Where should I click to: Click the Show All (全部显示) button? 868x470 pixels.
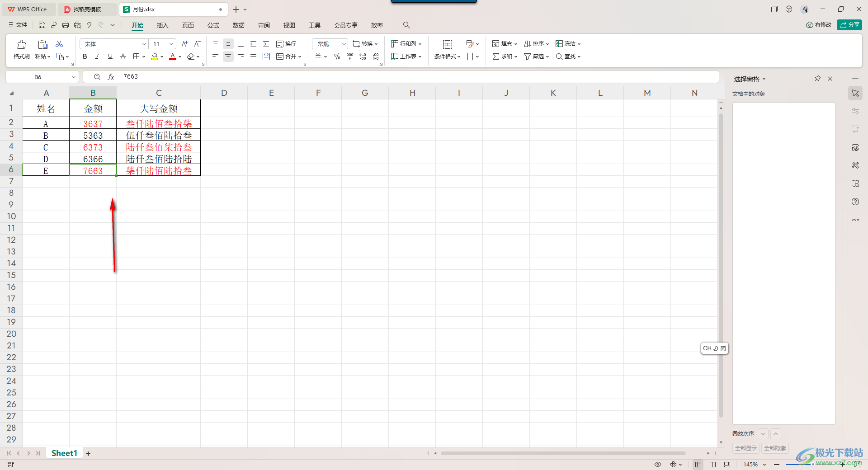746,448
